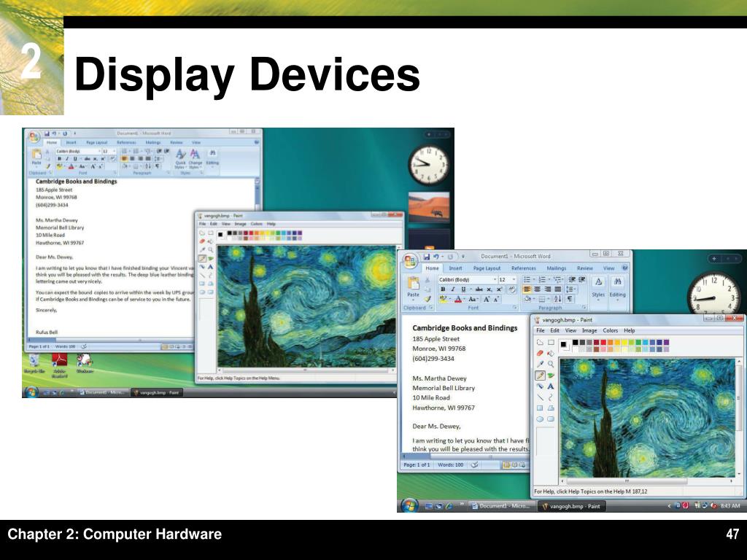This screenshot has width=747, height=560.
Task: Select Paint's Pick Color eyedropper, larger screenshot
Action: [540, 364]
